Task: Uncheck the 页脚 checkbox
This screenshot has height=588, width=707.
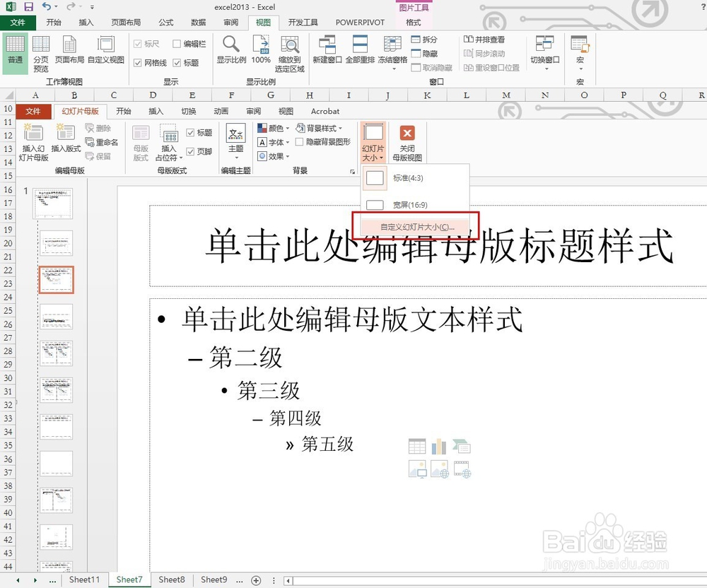Action: tap(194, 153)
